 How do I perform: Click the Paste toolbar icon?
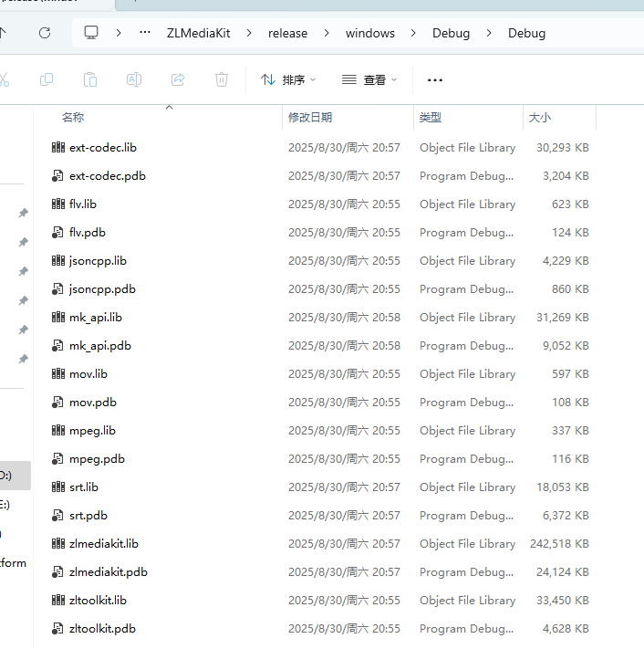[90, 79]
